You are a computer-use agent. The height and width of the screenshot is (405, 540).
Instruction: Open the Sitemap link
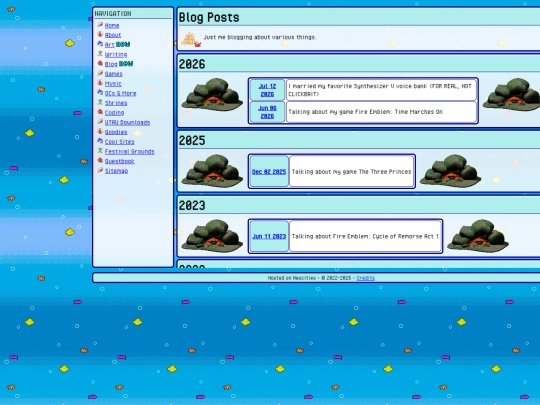[x=116, y=171]
